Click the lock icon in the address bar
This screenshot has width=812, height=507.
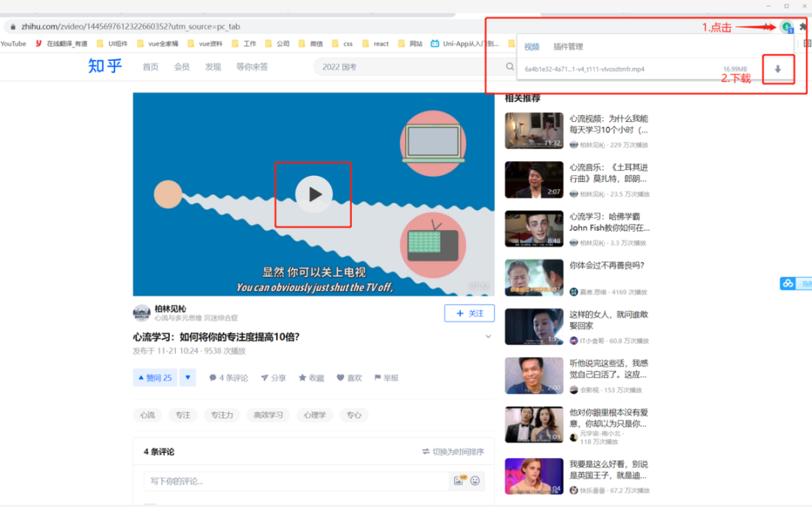pos(13,26)
